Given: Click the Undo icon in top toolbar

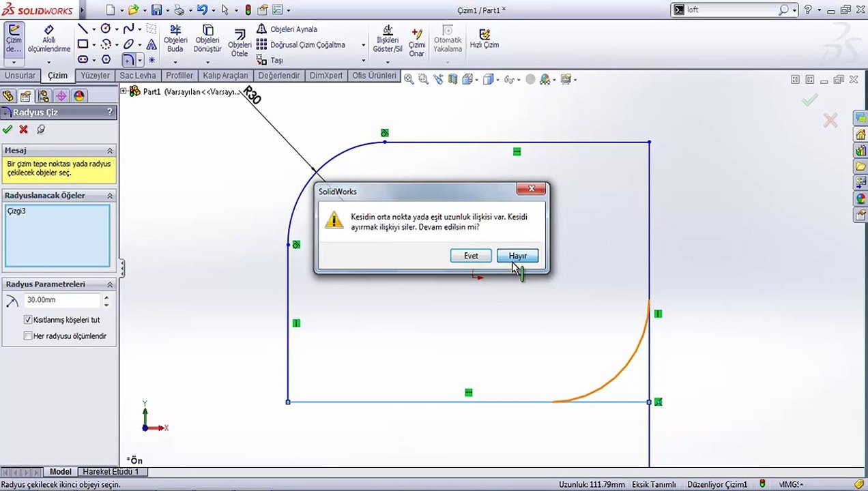Looking at the screenshot, I should [x=202, y=10].
